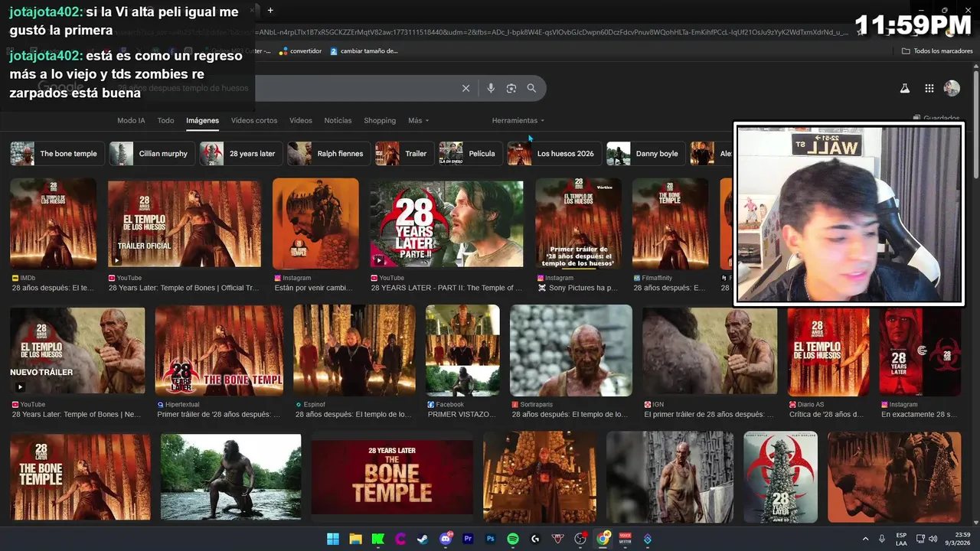Open Filmaffinity Bone Temple poster result
This screenshot has width=980, height=551.
pyautogui.click(x=671, y=223)
